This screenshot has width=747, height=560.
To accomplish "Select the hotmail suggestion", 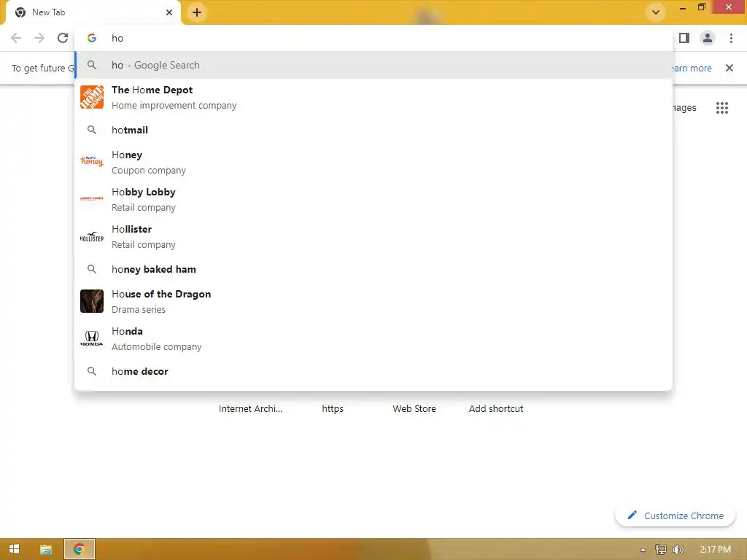I will (x=373, y=130).
